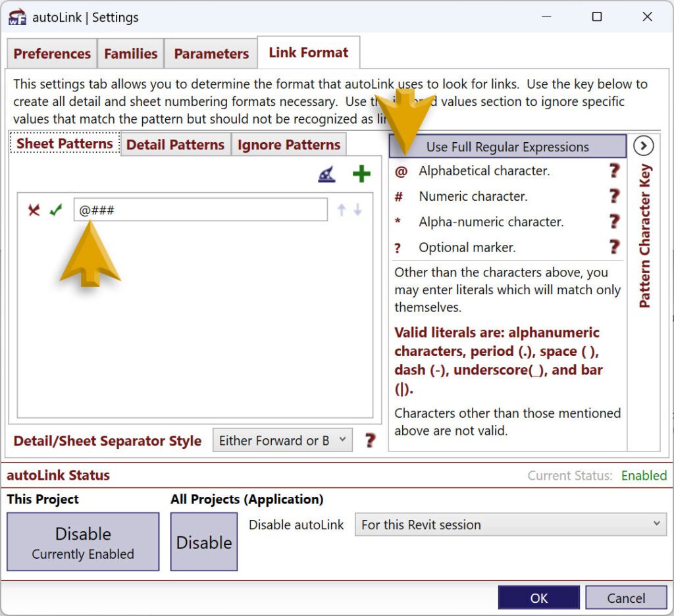Move @### pattern up with arrow
Image resolution: width=674 pixels, height=616 pixels.
pyautogui.click(x=342, y=210)
